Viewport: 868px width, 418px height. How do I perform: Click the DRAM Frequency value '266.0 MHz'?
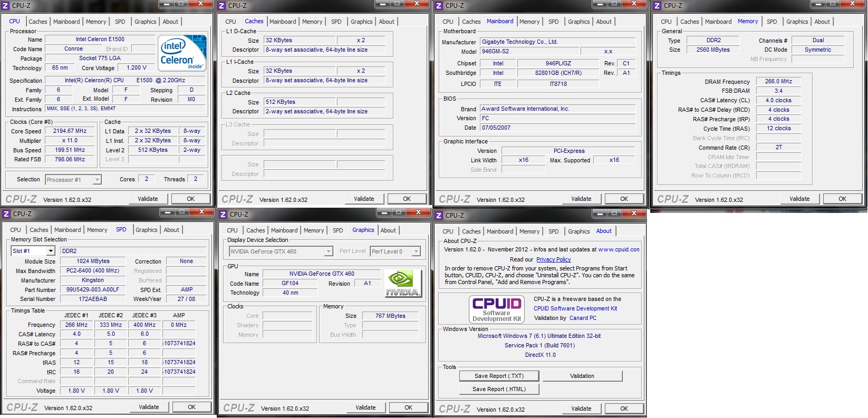pyautogui.click(x=779, y=82)
